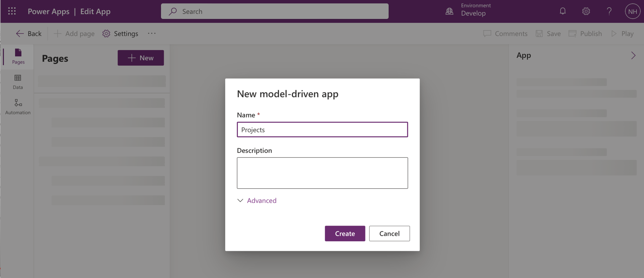Open the settings gear in header
This screenshot has height=278, width=644.
tap(586, 11)
